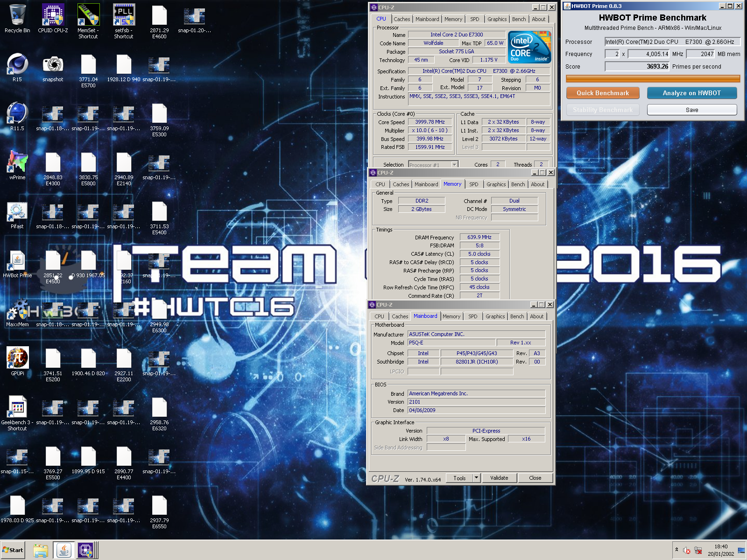Select the 3759.09 E5300 file icon
Screen dimensions: 747x560
tap(159, 119)
